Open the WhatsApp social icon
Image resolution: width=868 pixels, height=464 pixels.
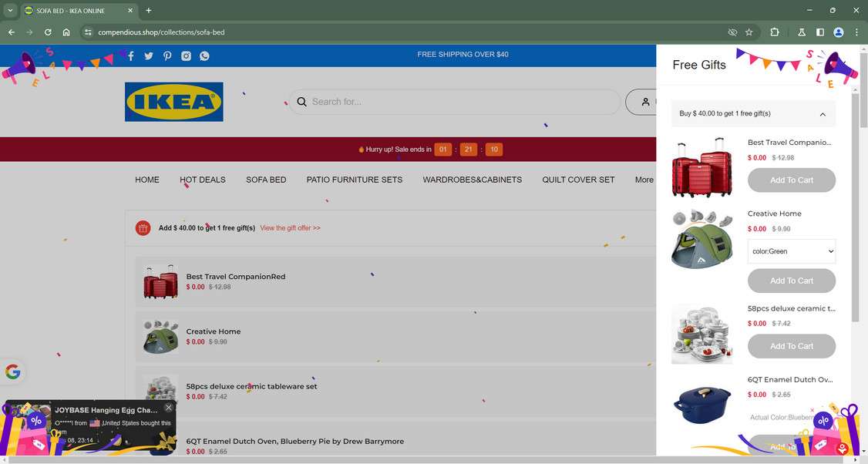[x=204, y=56]
